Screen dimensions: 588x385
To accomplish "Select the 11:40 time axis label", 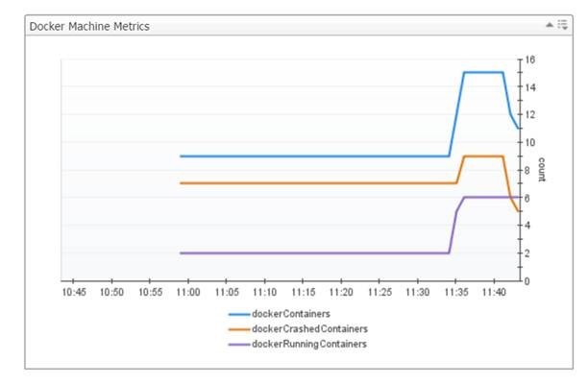I will coord(494,292).
